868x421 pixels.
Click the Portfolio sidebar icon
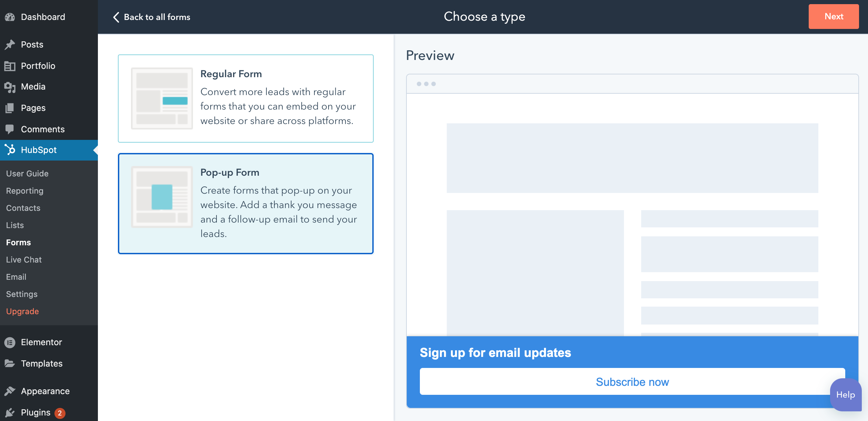point(10,66)
